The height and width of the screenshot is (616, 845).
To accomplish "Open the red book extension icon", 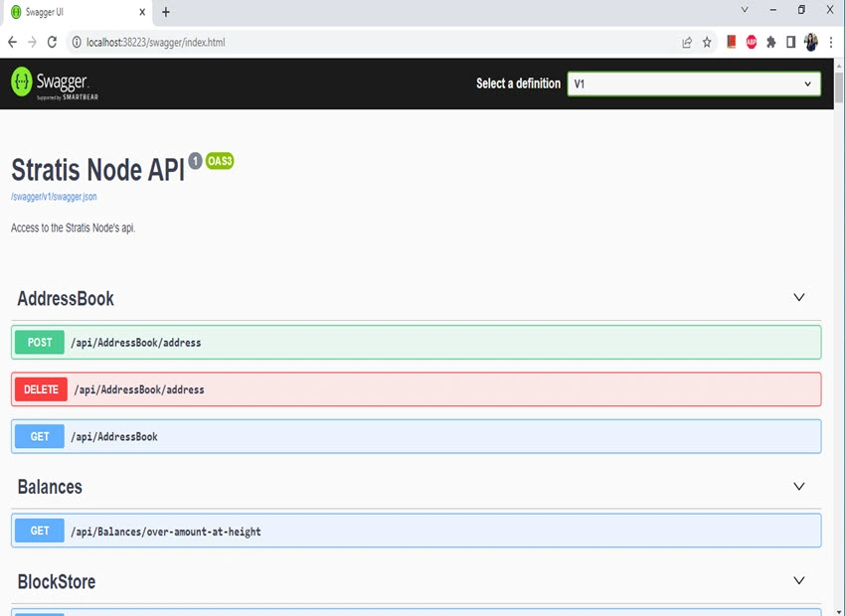I will tap(732, 42).
